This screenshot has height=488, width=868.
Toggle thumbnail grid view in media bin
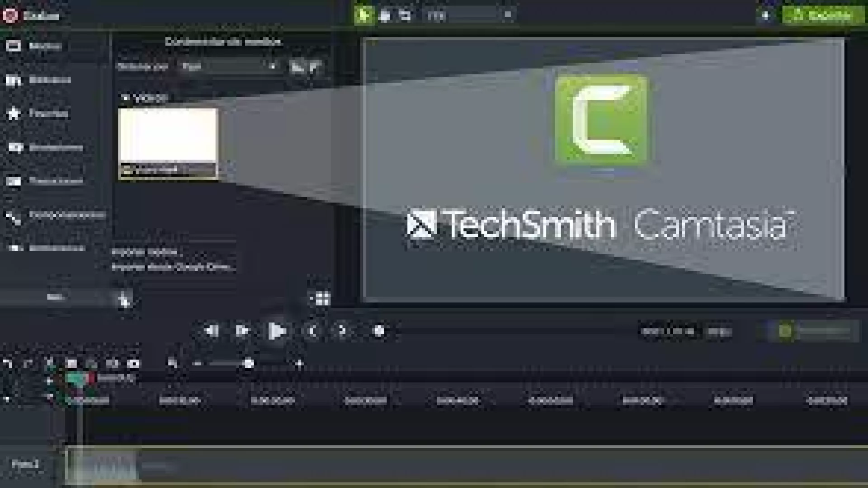point(322,299)
